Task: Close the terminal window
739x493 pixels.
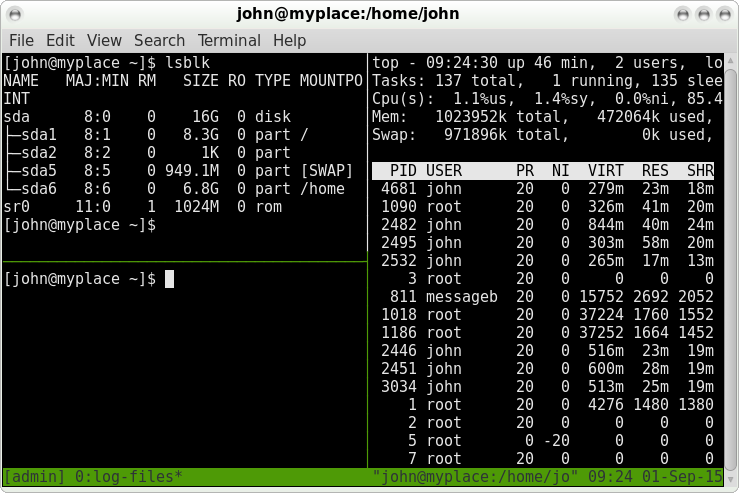Action: tap(723, 14)
